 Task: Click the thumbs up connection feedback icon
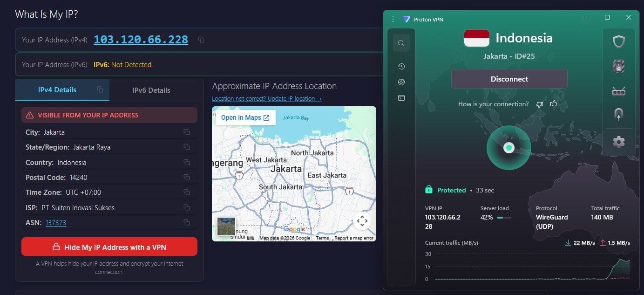[x=554, y=104]
